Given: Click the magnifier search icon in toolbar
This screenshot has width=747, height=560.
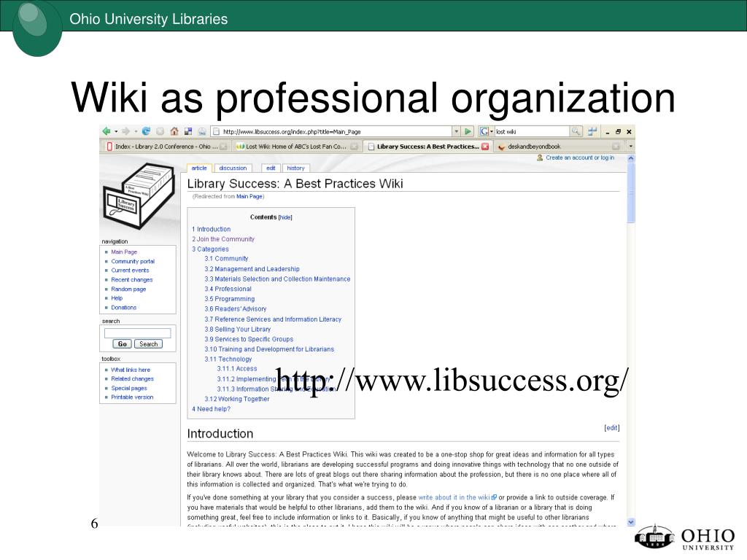Looking at the screenshot, I should tap(576, 131).
